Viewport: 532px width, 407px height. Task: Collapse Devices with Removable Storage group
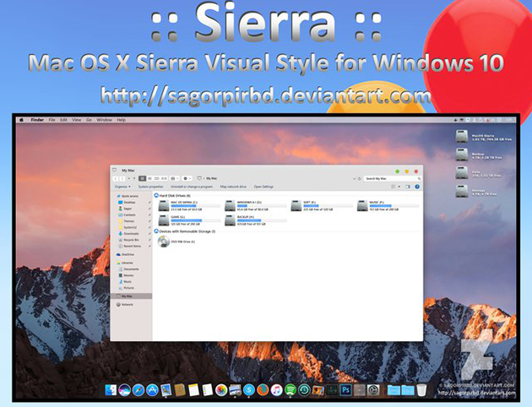click(157, 231)
